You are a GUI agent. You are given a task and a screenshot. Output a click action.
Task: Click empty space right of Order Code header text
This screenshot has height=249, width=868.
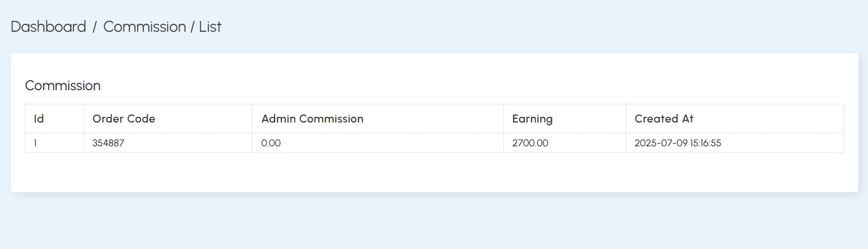pos(204,119)
